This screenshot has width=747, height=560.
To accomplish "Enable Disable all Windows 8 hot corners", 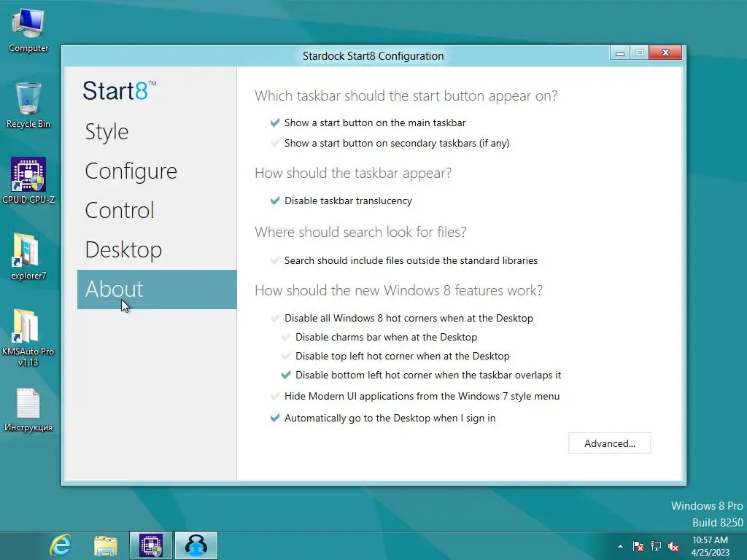I will point(402,318).
